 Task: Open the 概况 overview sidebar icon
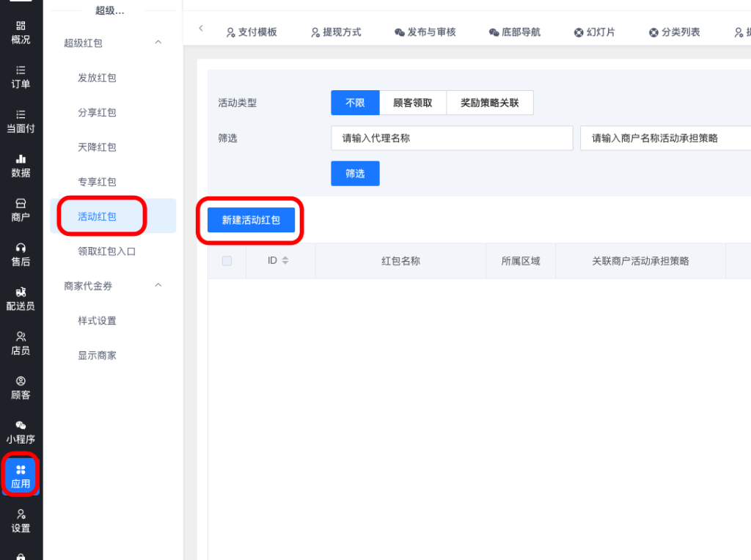point(21,26)
